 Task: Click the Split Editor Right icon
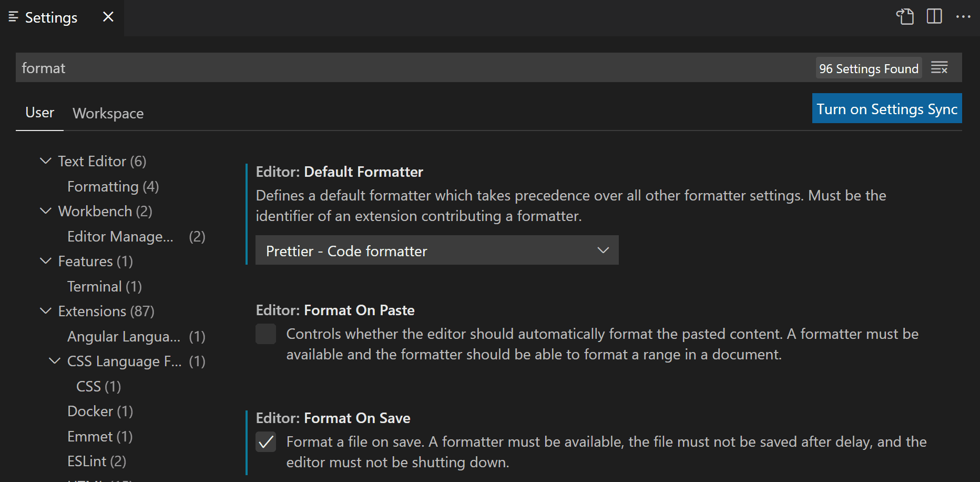tap(934, 17)
